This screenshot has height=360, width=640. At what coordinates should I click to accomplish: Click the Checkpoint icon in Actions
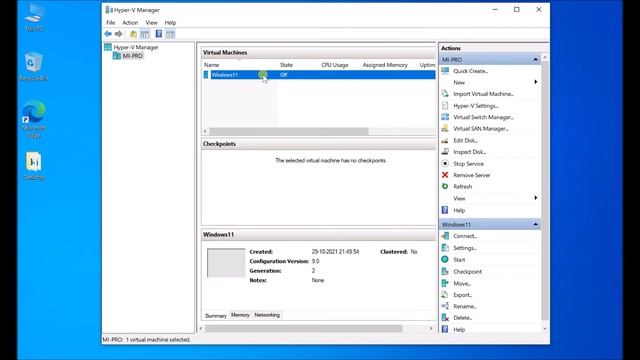(445, 271)
